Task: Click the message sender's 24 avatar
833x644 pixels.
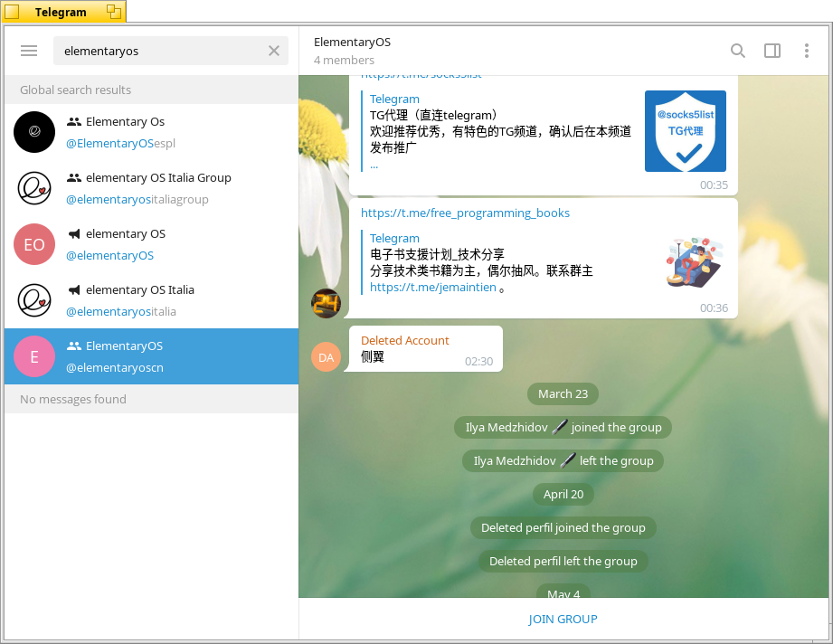Action: click(x=326, y=303)
